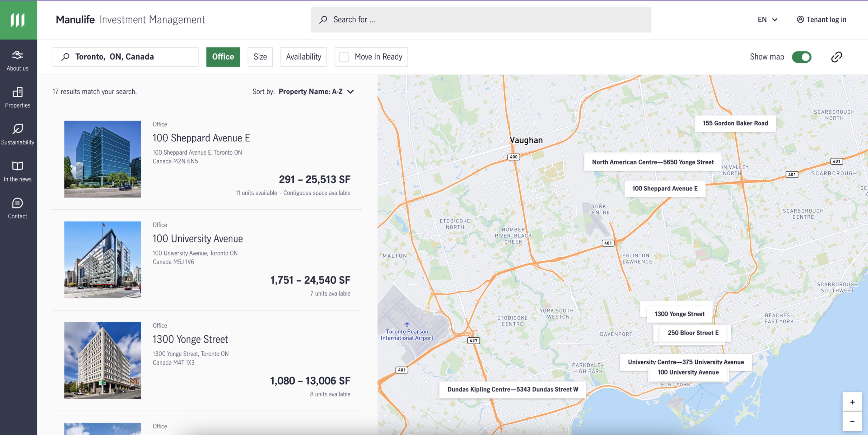The height and width of the screenshot is (435, 868).
Task: Open Properties building icon in sidebar
Action: click(17, 92)
